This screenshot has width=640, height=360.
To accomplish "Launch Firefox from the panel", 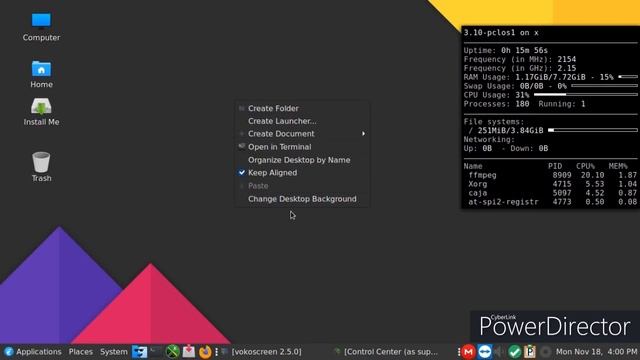I will (x=205, y=351).
